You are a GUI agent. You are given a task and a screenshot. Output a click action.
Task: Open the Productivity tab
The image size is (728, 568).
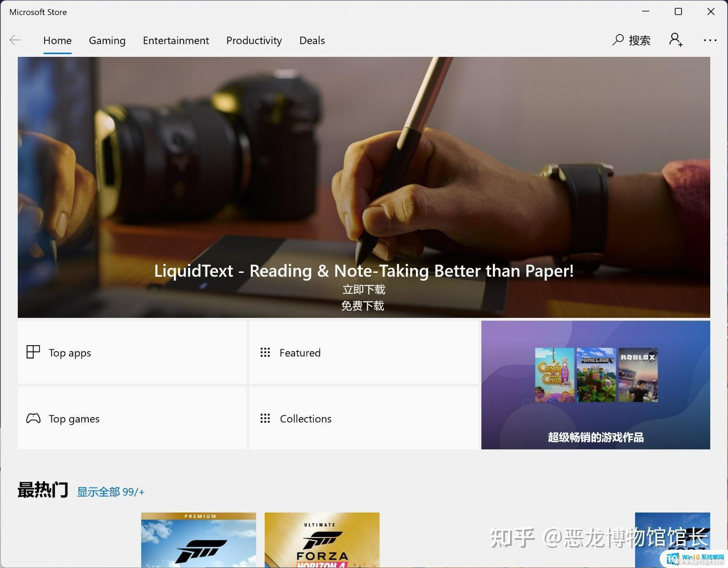(254, 40)
